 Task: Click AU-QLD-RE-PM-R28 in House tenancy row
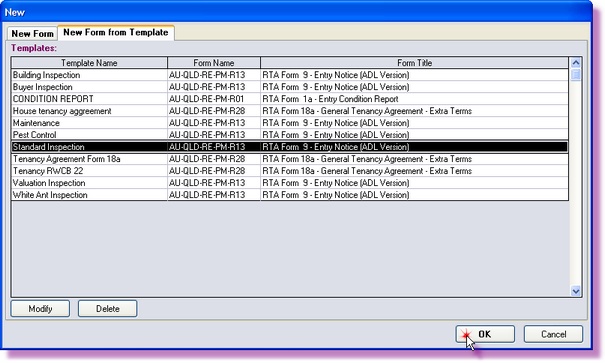coord(214,111)
